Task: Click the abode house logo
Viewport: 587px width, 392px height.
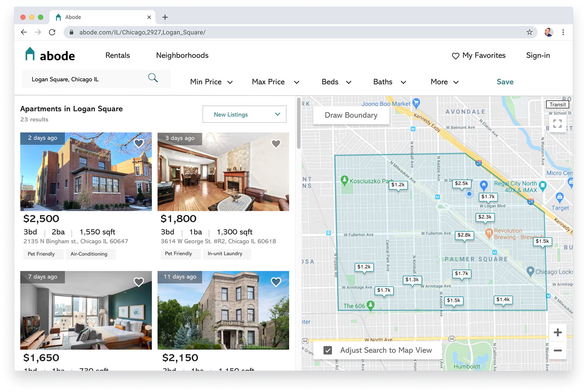Action: (x=30, y=54)
